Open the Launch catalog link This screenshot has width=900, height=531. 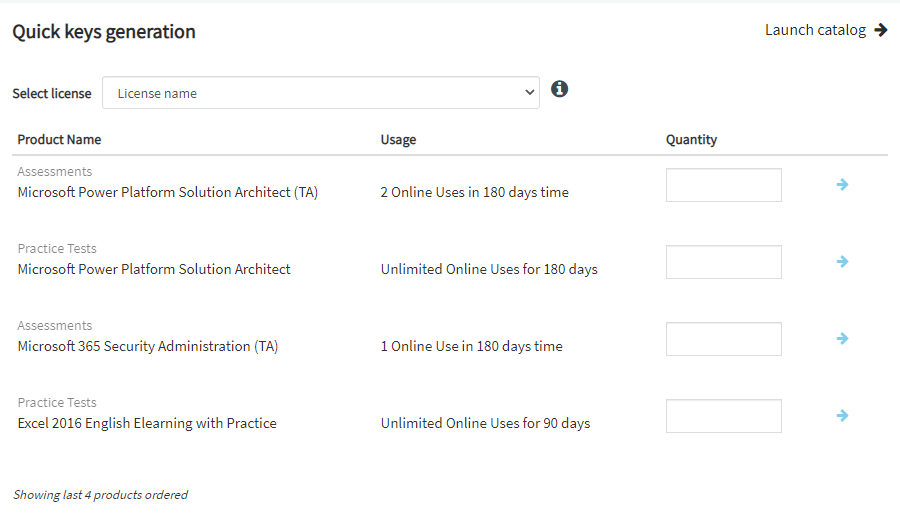[x=815, y=30]
